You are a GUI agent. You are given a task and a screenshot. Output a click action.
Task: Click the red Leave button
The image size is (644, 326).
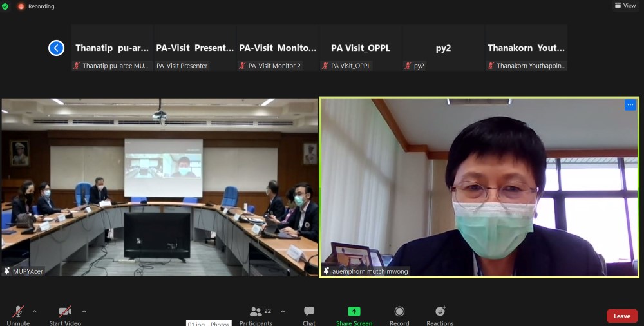point(621,316)
